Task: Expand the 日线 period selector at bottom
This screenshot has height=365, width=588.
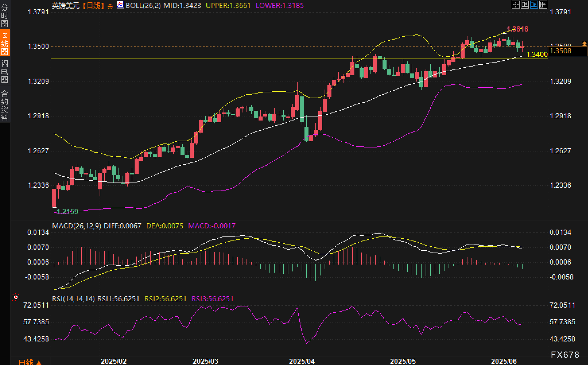Action: (30, 362)
